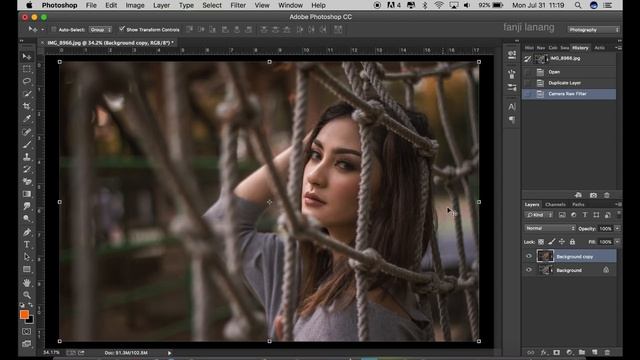Select the Gradient tool
The image size is (640, 360).
click(x=27, y=194)
